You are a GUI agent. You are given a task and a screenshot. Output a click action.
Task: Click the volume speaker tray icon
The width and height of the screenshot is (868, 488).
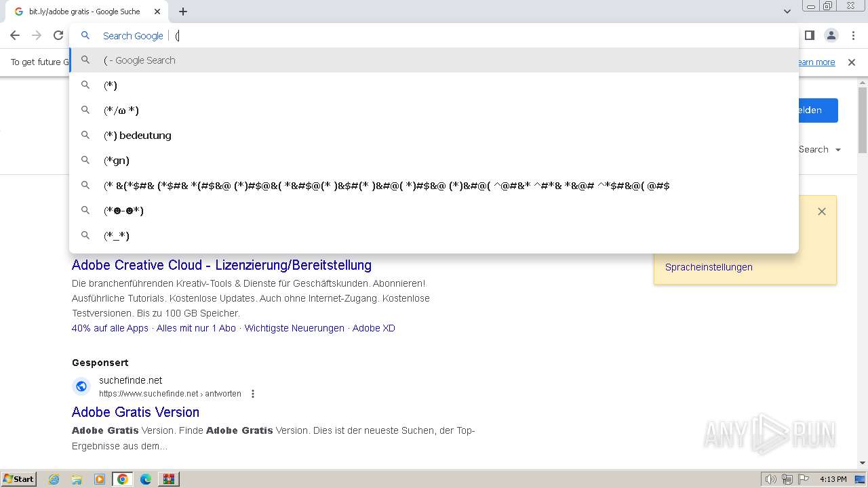coord(771,479)
